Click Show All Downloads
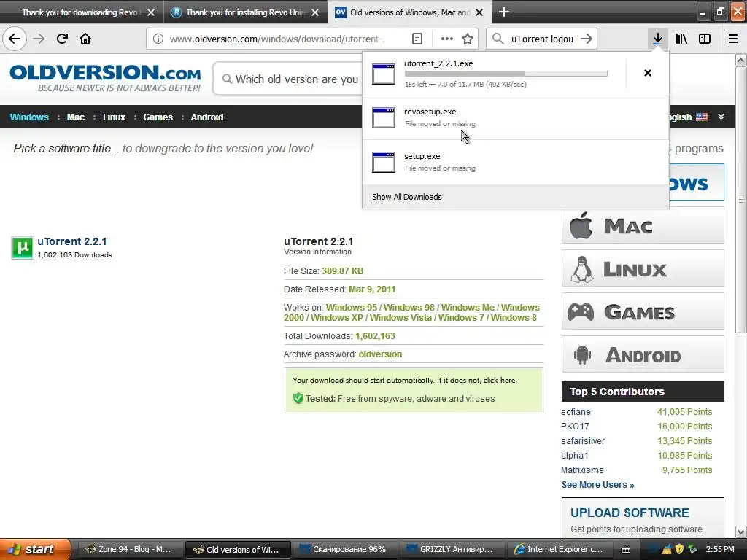This screenshot has height=560, width=747. [x=407, y=197]
